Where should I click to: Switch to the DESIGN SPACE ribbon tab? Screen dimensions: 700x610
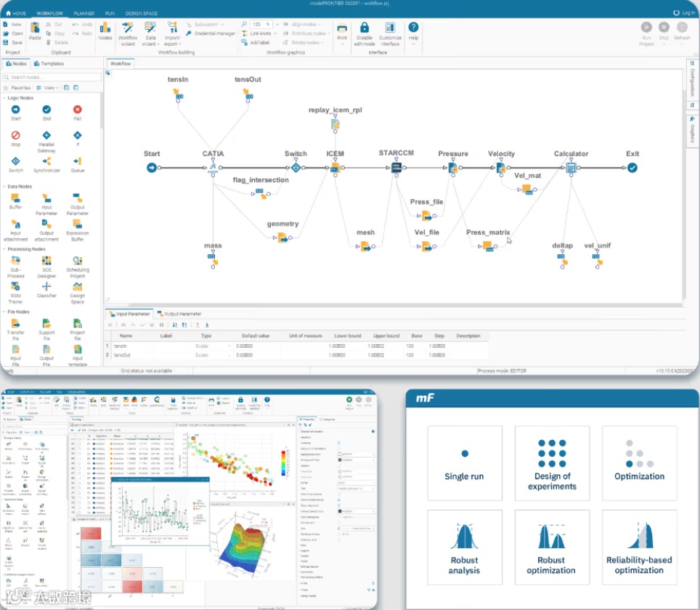click(141, 13)
